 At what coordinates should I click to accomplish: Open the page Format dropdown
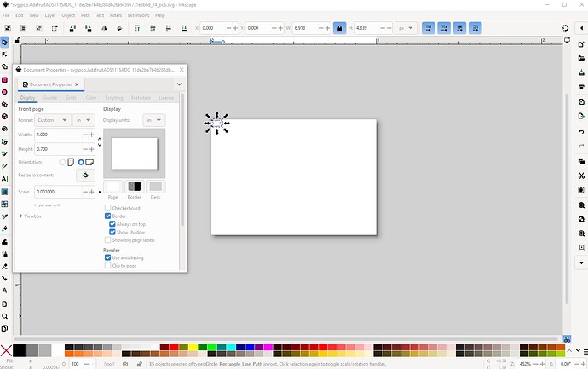[53, 120]
